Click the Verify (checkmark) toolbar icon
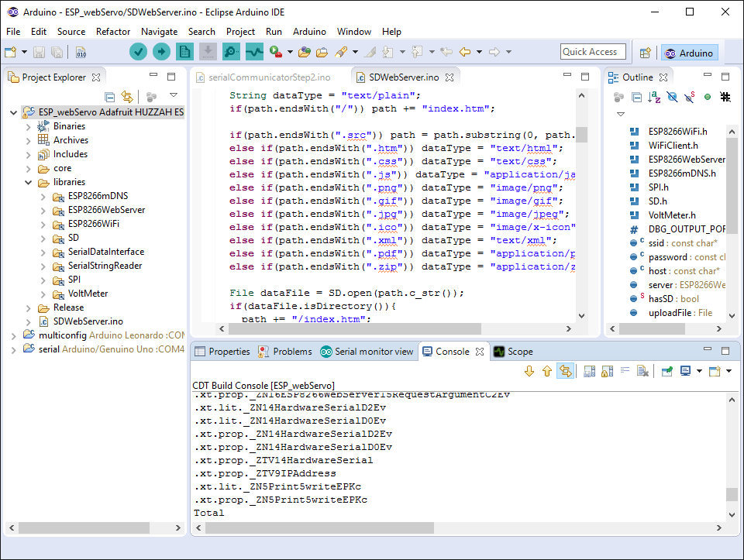The width and height of the screenshot is (744, 560). (x=138, y=51)
